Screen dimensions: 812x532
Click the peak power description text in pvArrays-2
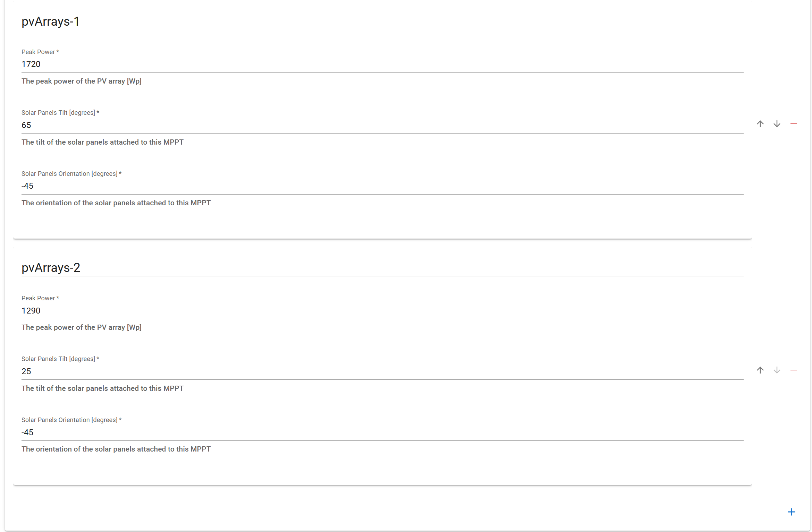pos(82,327)
